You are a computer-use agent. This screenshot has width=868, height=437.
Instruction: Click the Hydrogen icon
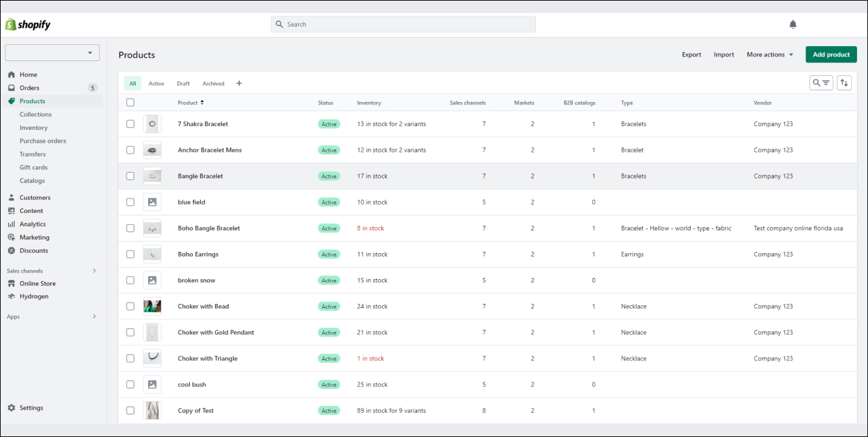(11, 297)
